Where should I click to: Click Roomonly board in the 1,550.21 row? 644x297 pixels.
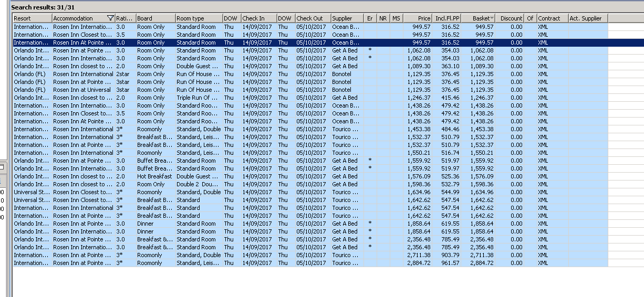(x=150, y=153)
